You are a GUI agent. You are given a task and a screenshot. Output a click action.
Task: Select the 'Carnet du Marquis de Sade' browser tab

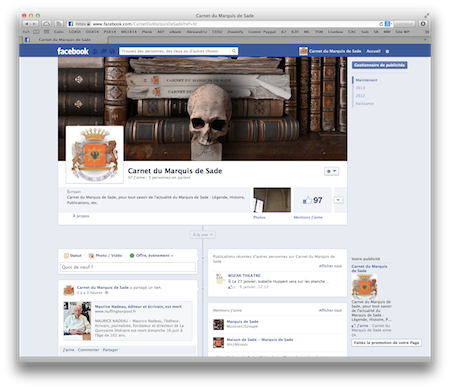pyautogui.click(x=65, y=40)
